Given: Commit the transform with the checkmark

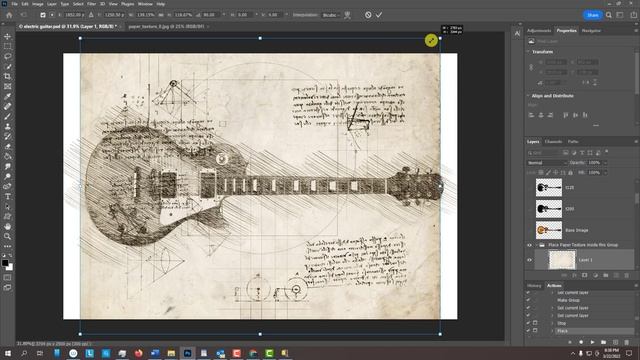Looking at the screenshot, I should click(x=379, y=15).
